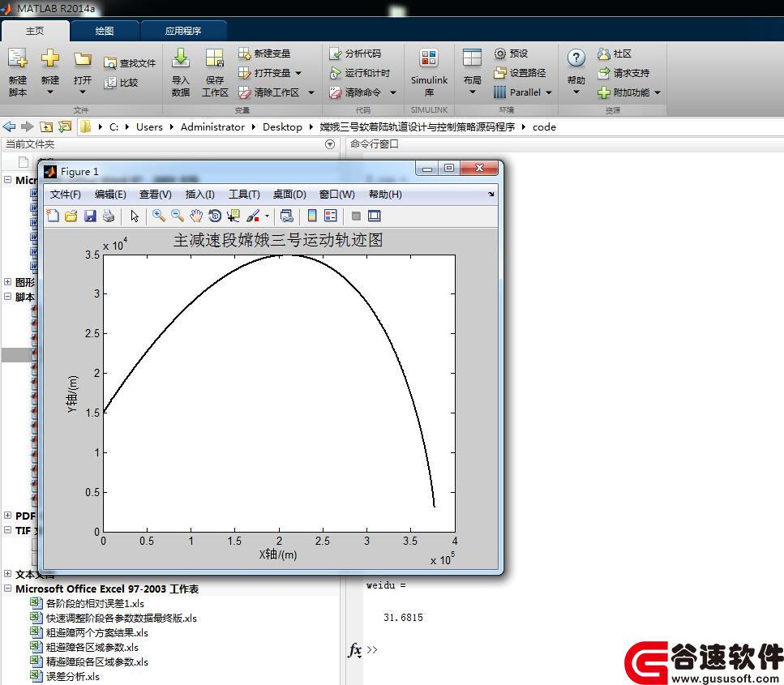Viewport: 784px width, 685px height.
Task: Collapse the 脚本 (Scripts) group
Action: coord(7,297)
